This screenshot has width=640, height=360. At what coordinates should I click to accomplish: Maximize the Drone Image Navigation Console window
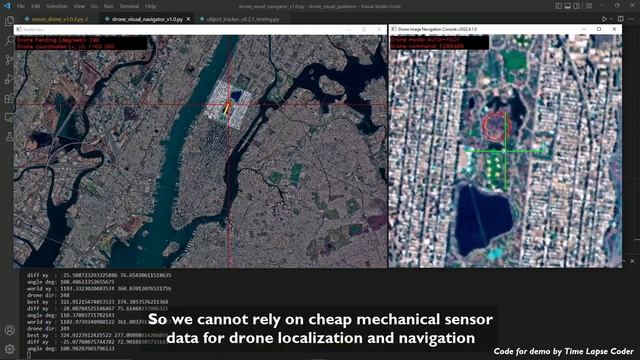pos(599,29)
